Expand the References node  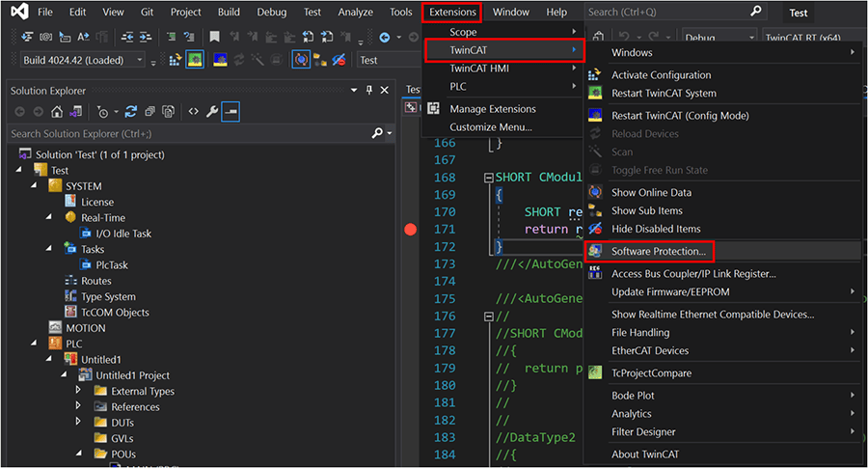(79, 406)
